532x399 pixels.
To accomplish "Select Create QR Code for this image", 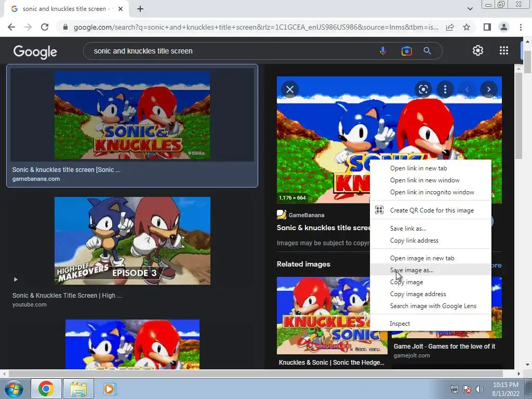I will coord(430,210).
